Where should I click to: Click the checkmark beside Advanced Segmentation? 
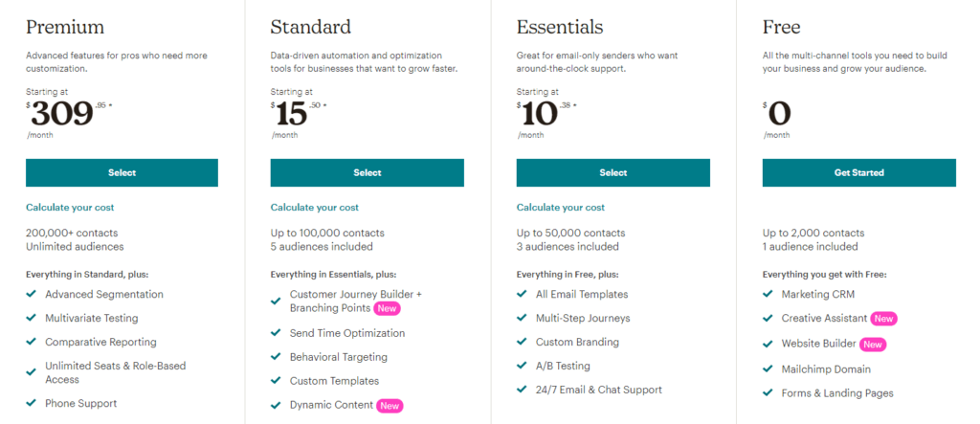point(31,294)
